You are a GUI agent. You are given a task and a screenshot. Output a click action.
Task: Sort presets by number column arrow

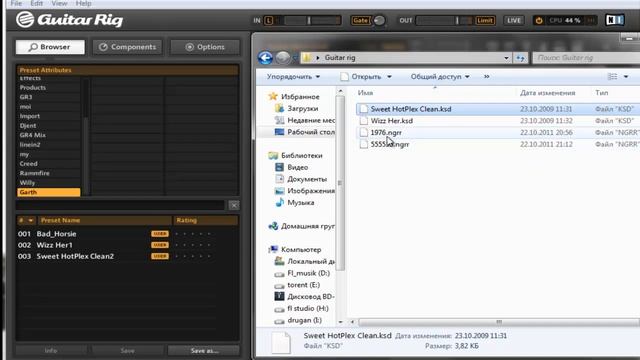click(x=30, y=220)
